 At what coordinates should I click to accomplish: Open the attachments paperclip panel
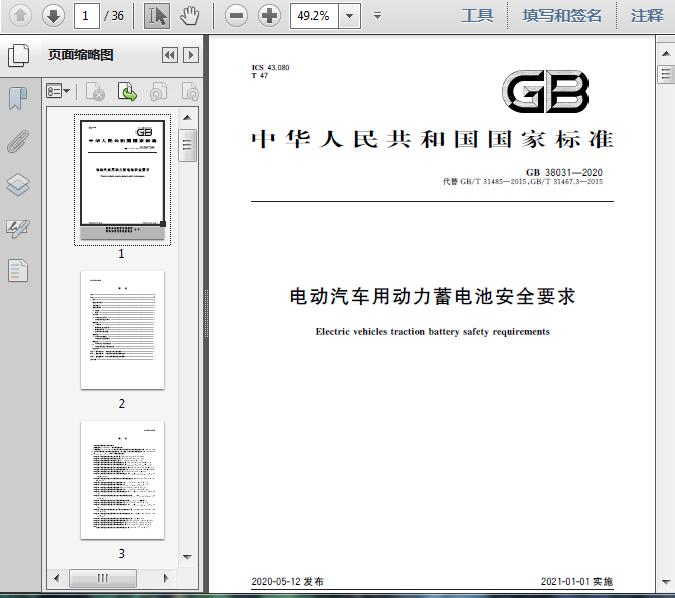[19, 141]
